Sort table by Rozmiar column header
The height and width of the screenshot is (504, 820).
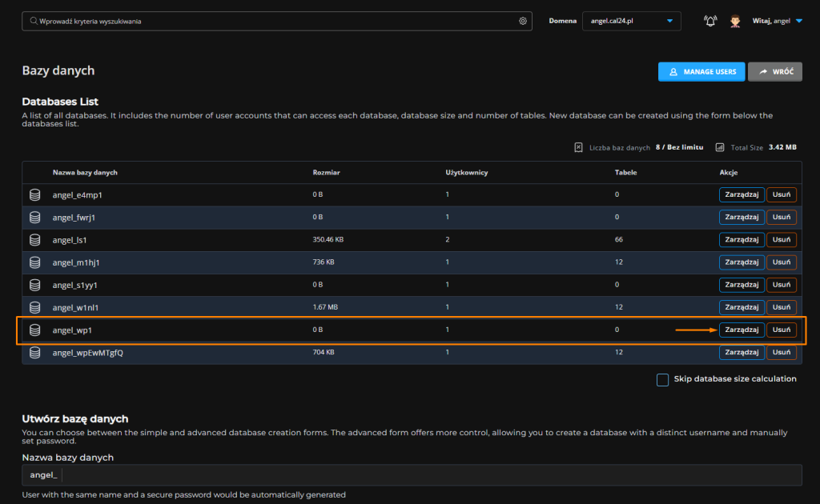tap(325, 173)
